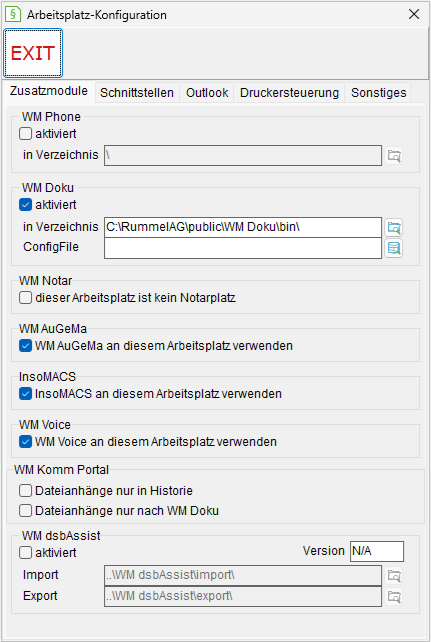Click the 'Arbeitsplatz-Konfiguration' window title
431x642 pixels.
click(97, 15)
